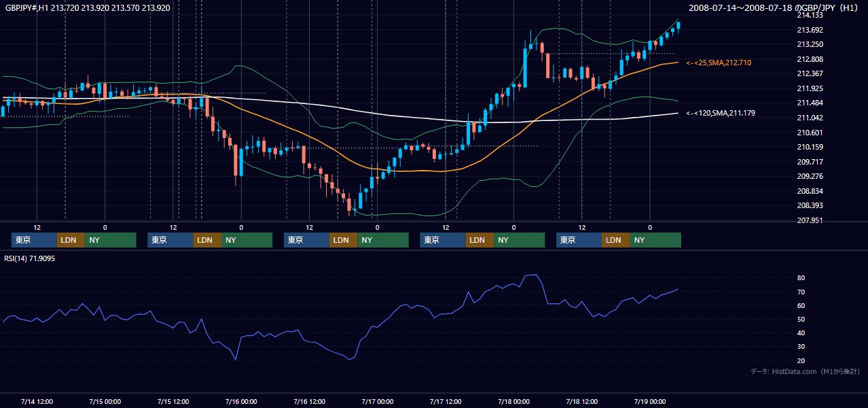
Task: Select the 7/17 00:00 time axis label
Action: (378, 401)
